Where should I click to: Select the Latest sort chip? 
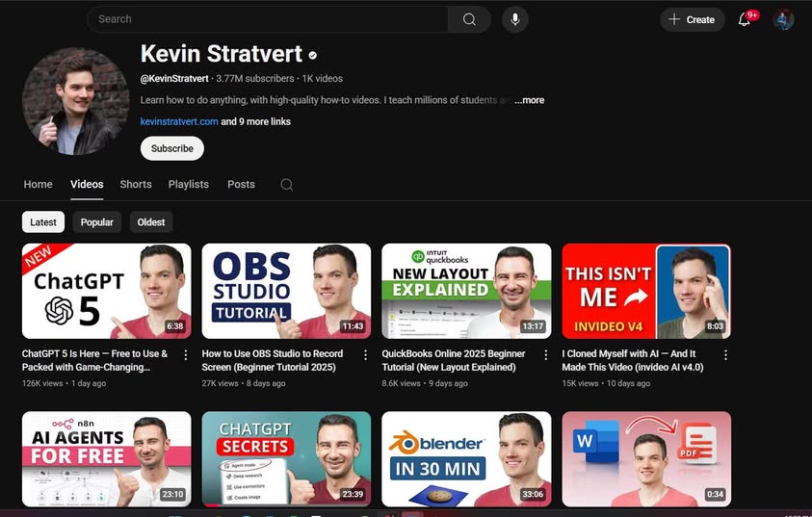(43, 222)
